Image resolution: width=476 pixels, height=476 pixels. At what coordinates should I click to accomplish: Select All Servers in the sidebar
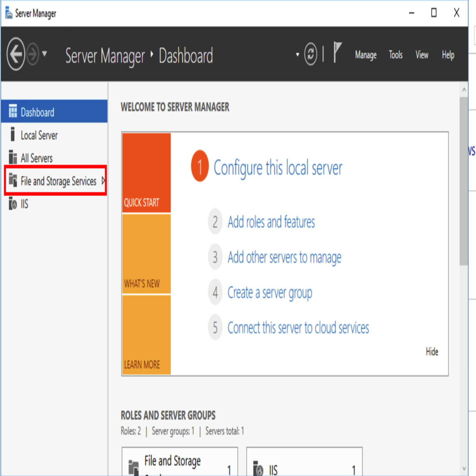(54, 158)
